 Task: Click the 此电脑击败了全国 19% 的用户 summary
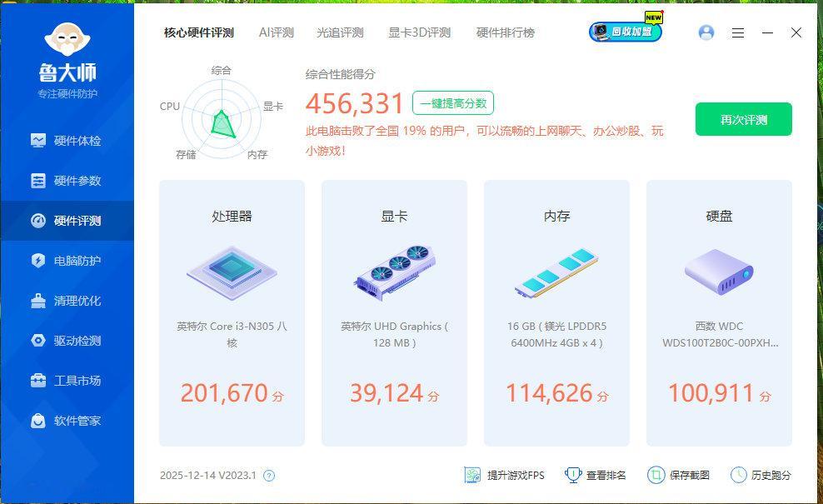[485, 141]
